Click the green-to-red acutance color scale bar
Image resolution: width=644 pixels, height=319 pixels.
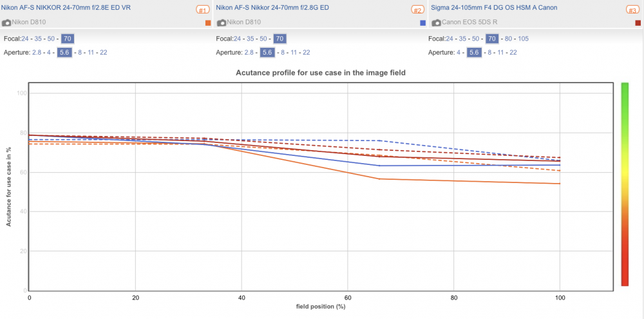(625, 184)
